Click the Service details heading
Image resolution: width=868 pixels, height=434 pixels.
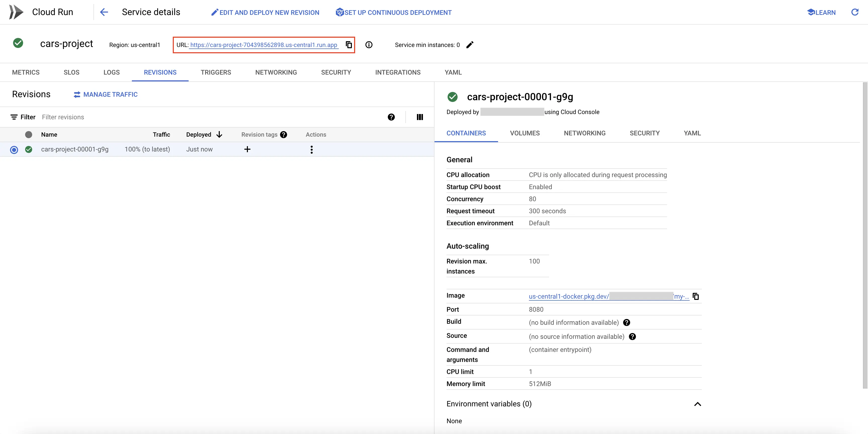(151, 12)
